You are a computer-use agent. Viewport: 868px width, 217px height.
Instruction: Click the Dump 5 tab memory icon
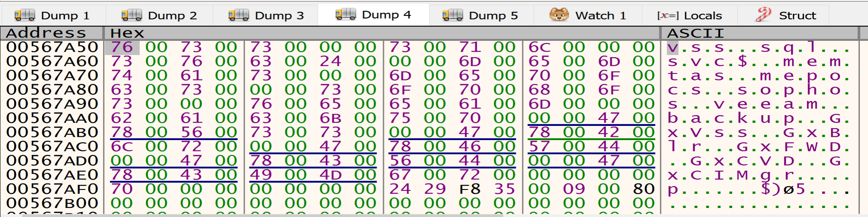point(453,15)
